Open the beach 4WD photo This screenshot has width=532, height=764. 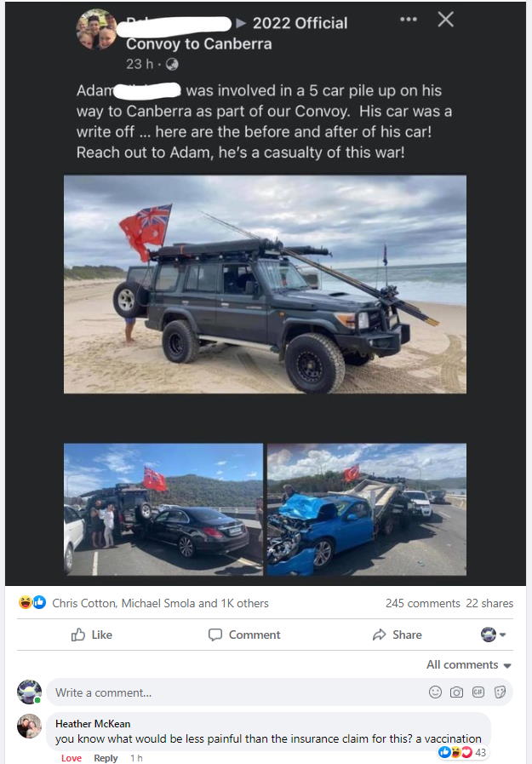266,284
